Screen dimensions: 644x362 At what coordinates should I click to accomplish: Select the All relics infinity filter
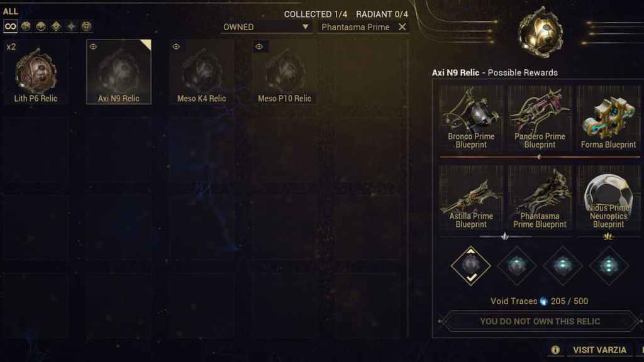click(x=10, y=26)
